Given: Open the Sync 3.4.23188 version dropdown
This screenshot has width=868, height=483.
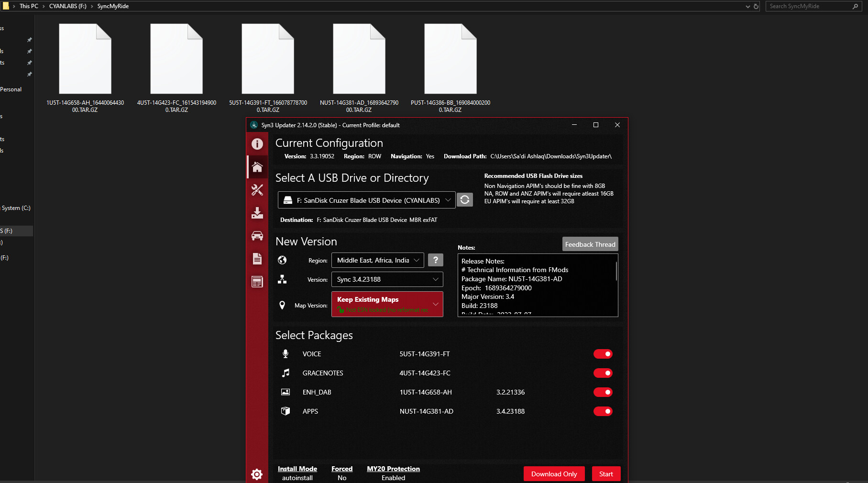Looking at the screenshot, I should 387,279.
